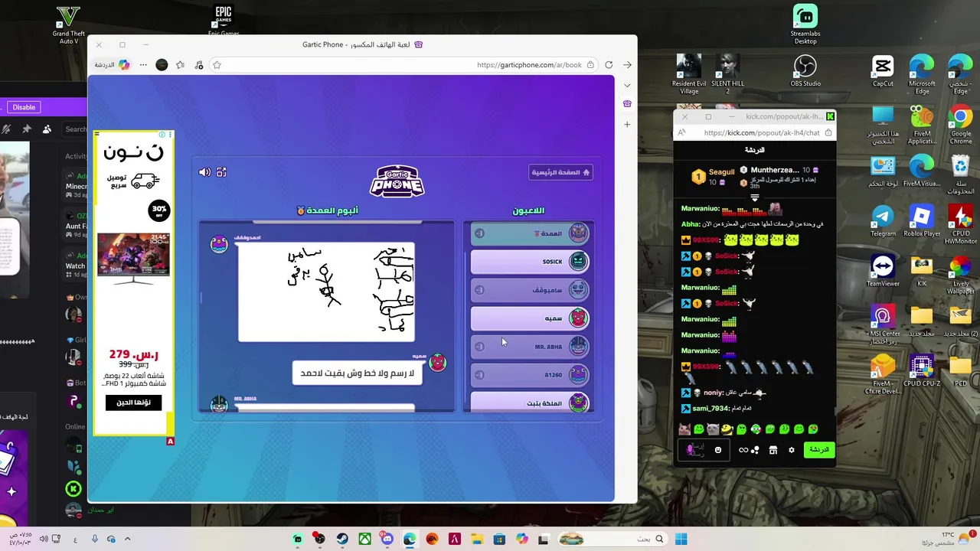Refresh the Gartic Phone page
This screenshot has height=551, width=980.
pyautogui.click(x=609, y=65)
